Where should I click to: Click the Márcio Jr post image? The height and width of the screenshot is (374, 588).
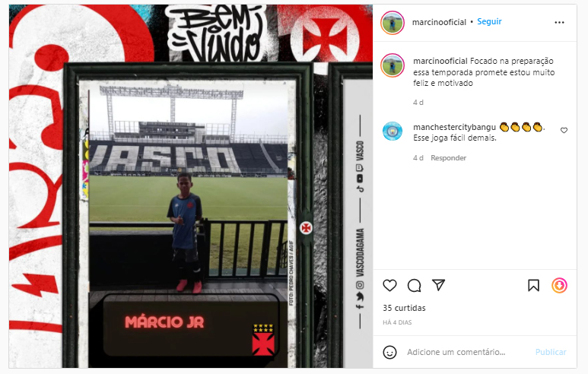click(x=191, y=186)
